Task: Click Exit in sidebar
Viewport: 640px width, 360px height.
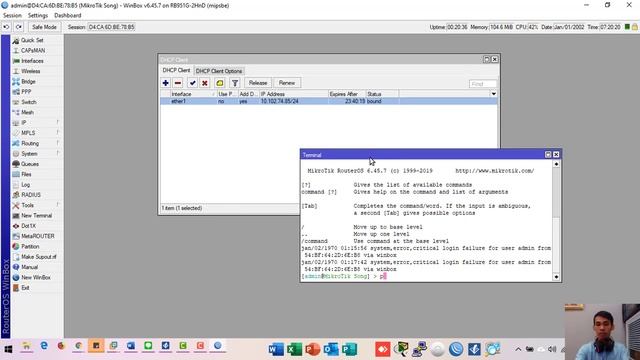Action: (x=25, y=288)
